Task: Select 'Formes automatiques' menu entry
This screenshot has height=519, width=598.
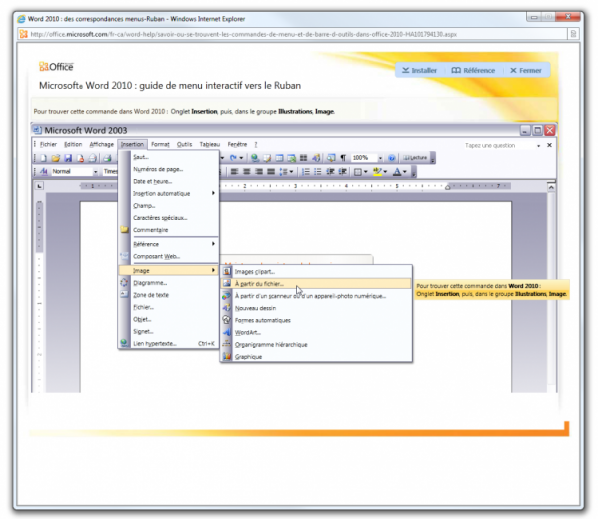Action: tap(316, 320)
